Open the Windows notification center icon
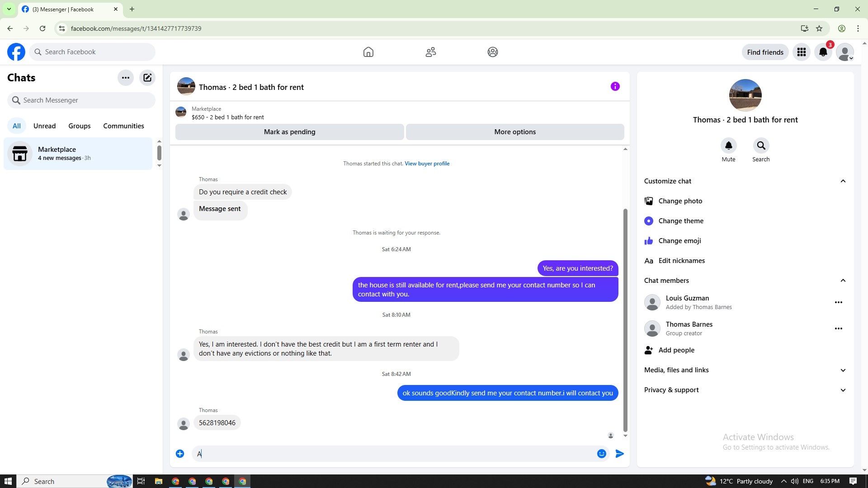The image size is (868, 488). tap(854, 481)
